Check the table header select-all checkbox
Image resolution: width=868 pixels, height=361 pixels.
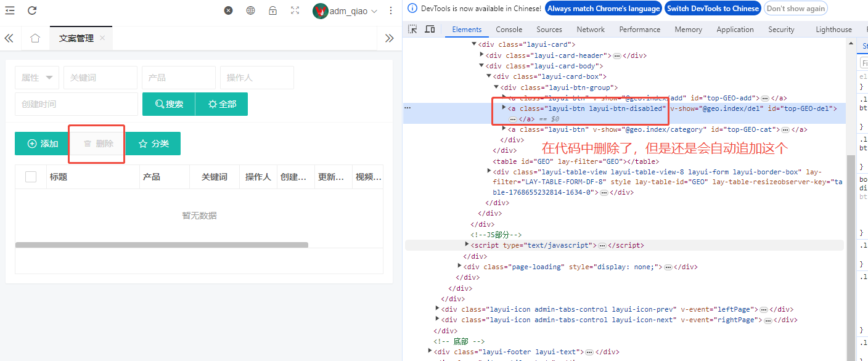pos(31,177)
